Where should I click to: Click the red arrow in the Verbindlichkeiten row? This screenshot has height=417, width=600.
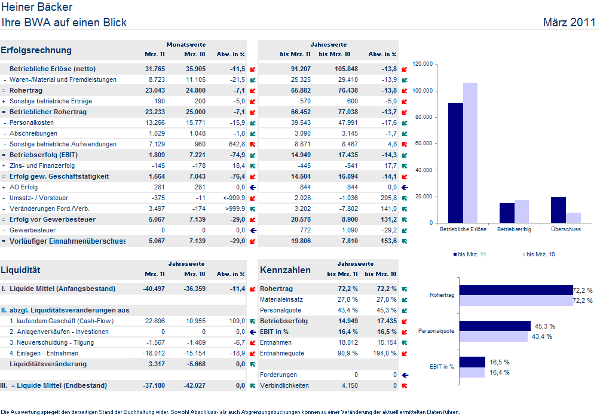(404, 386)
